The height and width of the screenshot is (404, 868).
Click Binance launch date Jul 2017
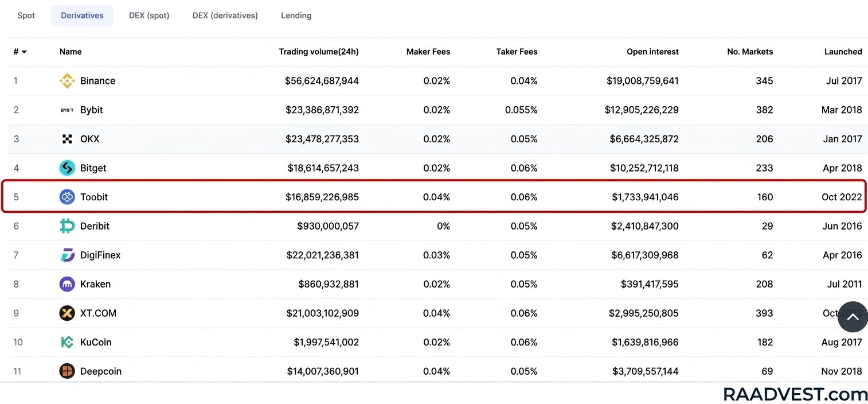(844, 81)
